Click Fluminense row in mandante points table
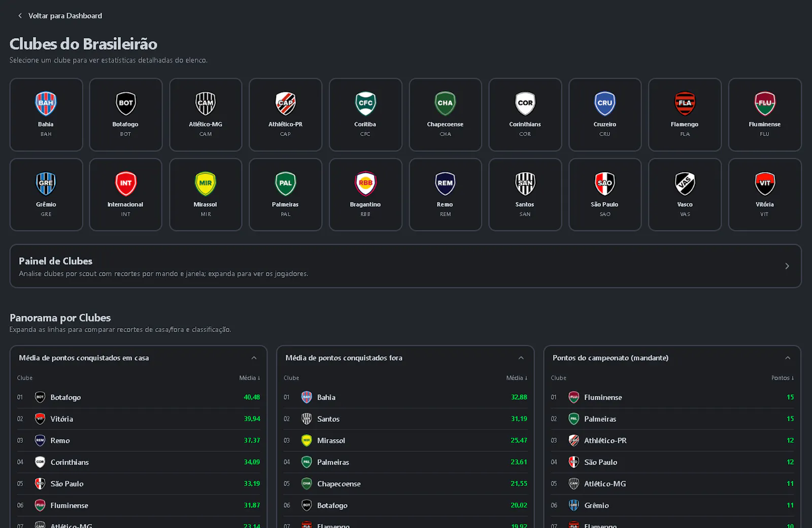812x528 pixels. coord(672,398)
